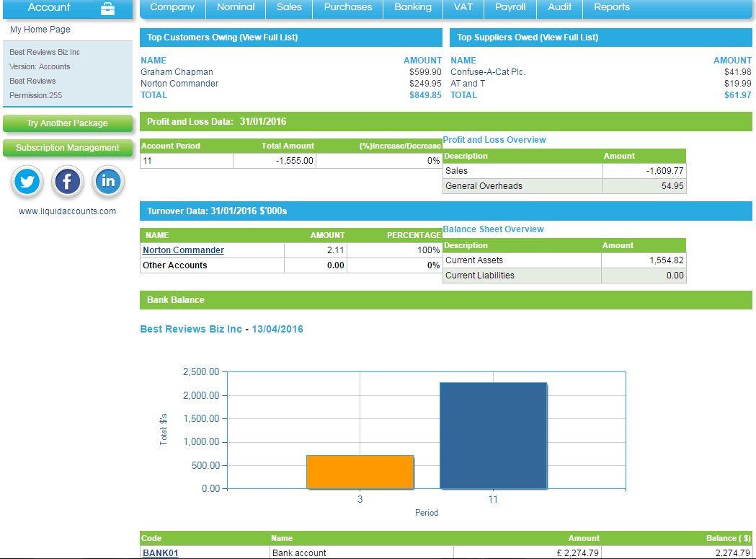Open the Audit tab
The height and width of the screenshot is (559, 756).
point(559,7)
